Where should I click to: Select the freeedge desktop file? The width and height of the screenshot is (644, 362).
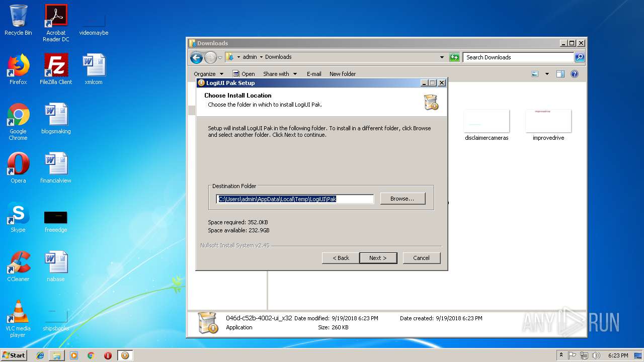pos(56,221)
